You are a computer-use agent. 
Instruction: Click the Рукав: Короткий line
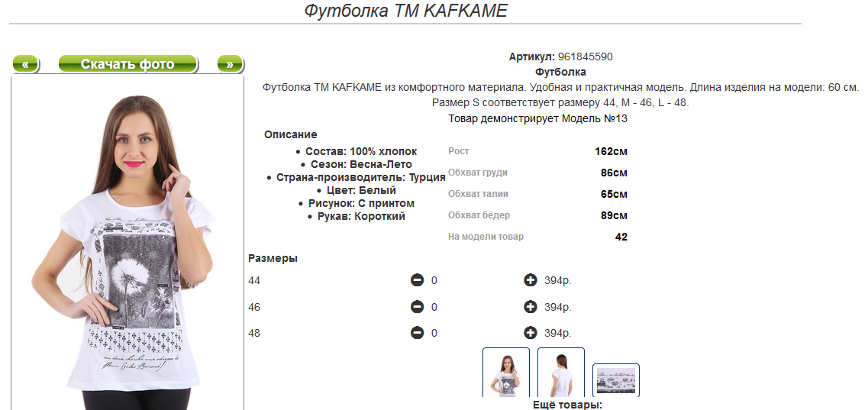361,216
